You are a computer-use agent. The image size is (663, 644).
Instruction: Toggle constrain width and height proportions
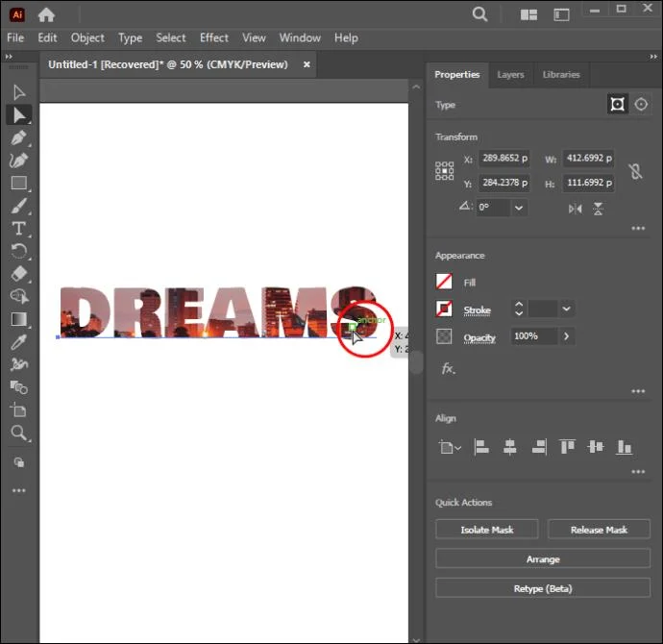tap(635, 171)
